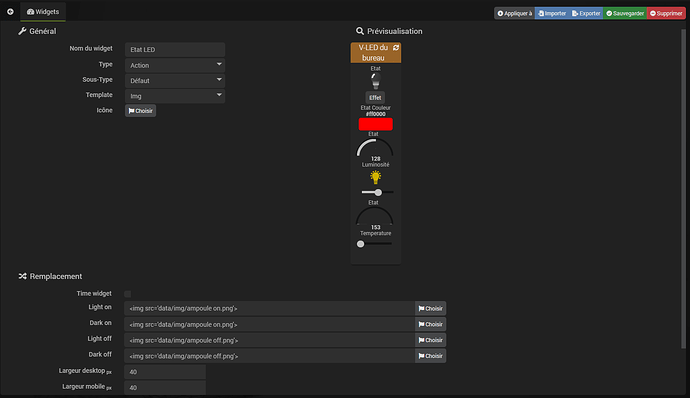This screenshot has height=398, width=690.
Task: Save widget with Sauvegarder button
Action: click(x=625, y=13)
